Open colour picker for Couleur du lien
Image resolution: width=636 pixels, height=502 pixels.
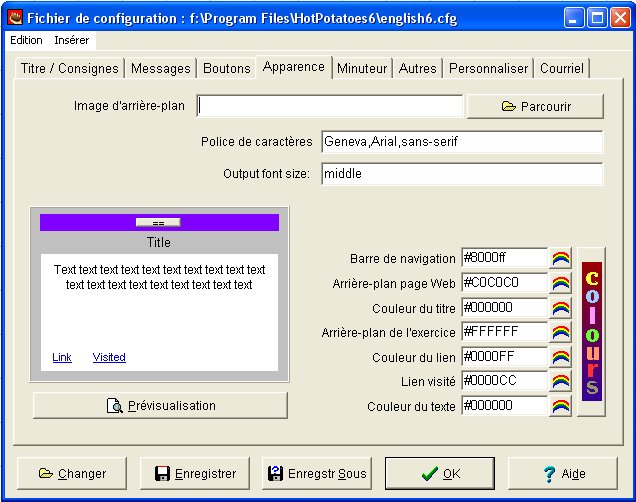pyautogui.click(x=561, y=357)
